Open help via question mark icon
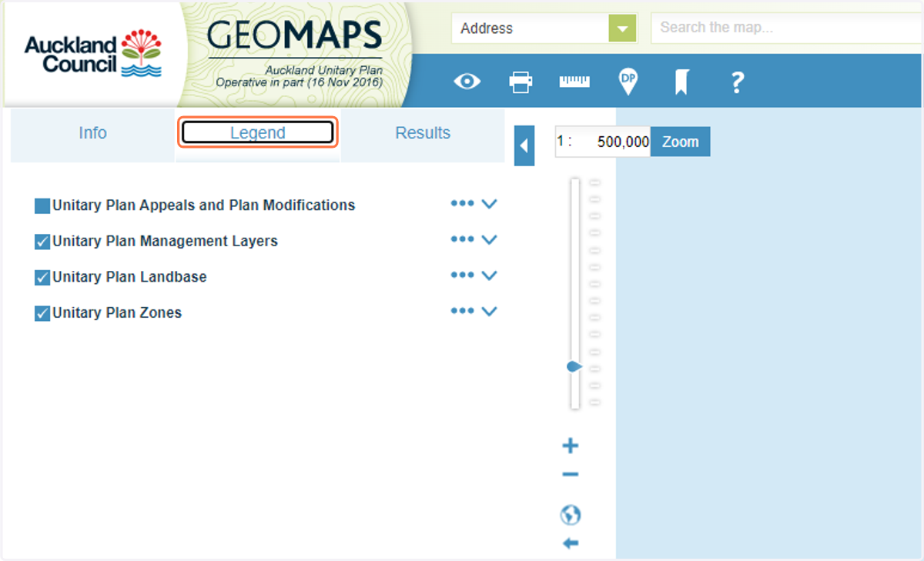Screen dimensions: 924x561 pyautogui.click(x=737, y=82)
